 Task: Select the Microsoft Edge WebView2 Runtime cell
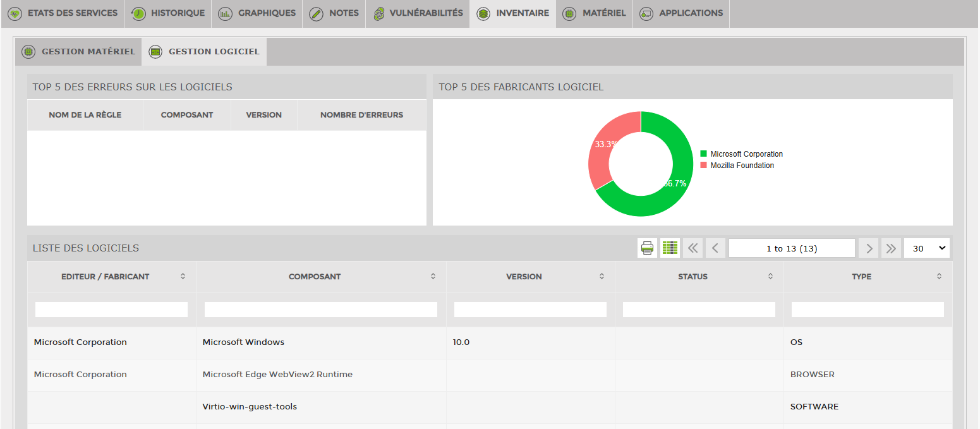[321, 375]
